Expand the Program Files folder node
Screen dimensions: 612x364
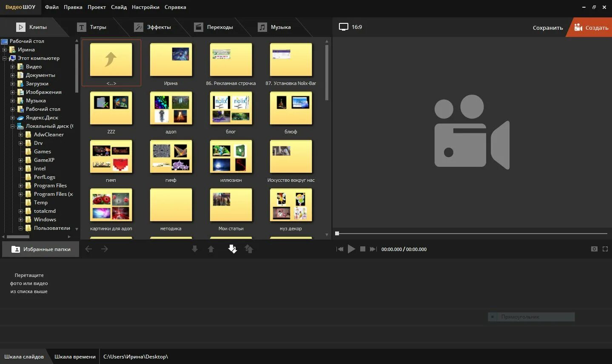[20, 186]
